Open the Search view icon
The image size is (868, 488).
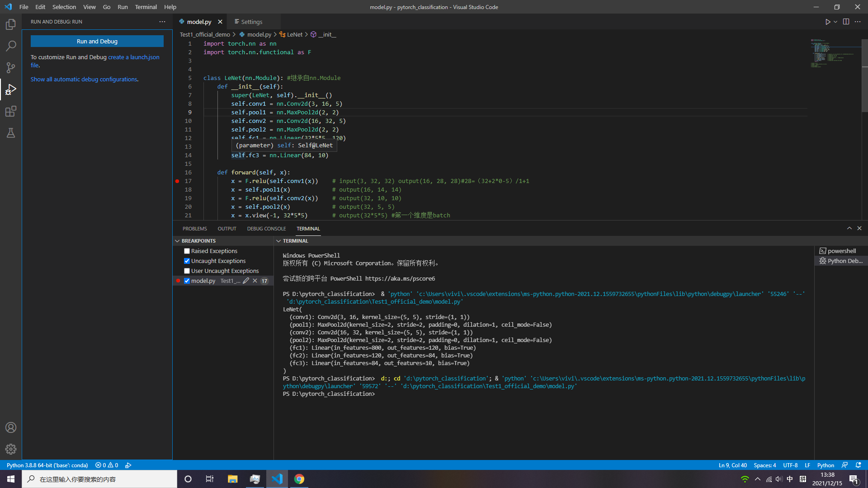[11, 46]
